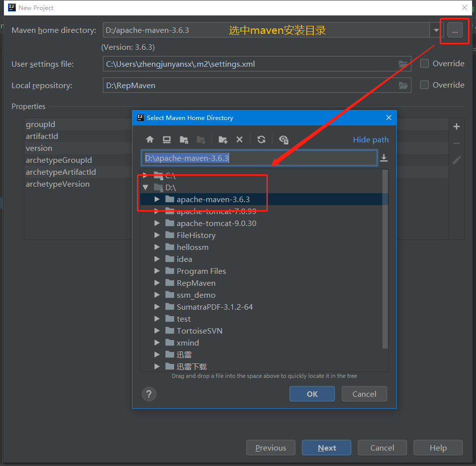Click the question mark help icon
The height and width of the screenshot is (466, 476).
[149, 394]
